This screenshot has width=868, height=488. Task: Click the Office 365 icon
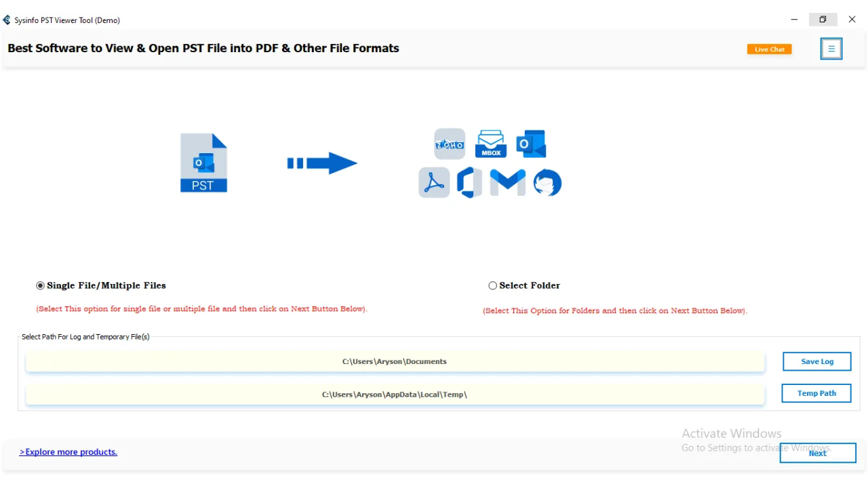[469, 182]
